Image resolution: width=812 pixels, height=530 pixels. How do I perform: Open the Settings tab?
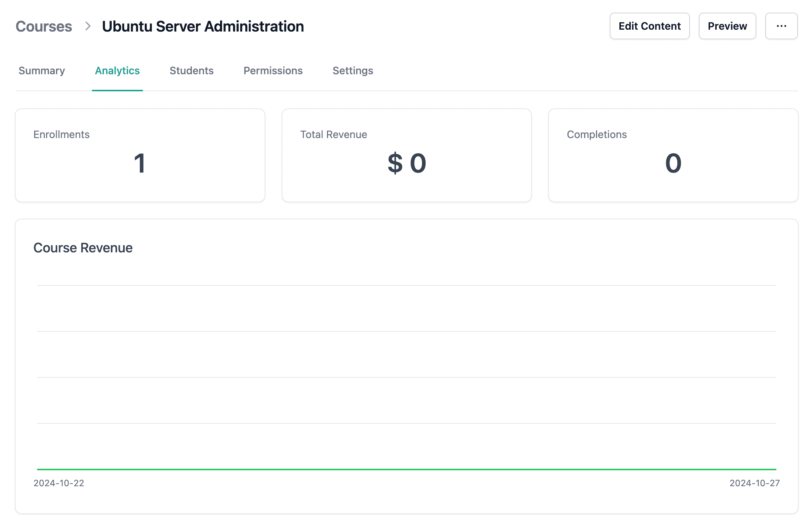click(x=353, y=71)
